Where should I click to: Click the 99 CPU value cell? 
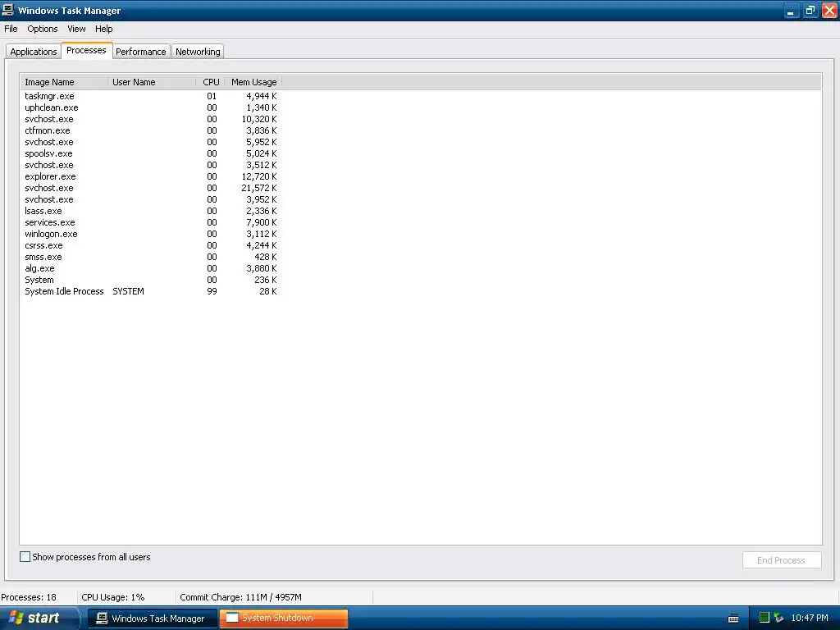[212, 291]
